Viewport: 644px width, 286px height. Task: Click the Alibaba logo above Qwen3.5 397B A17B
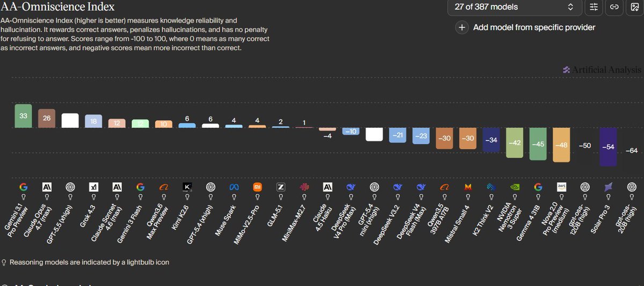click(x=444, y=187)
